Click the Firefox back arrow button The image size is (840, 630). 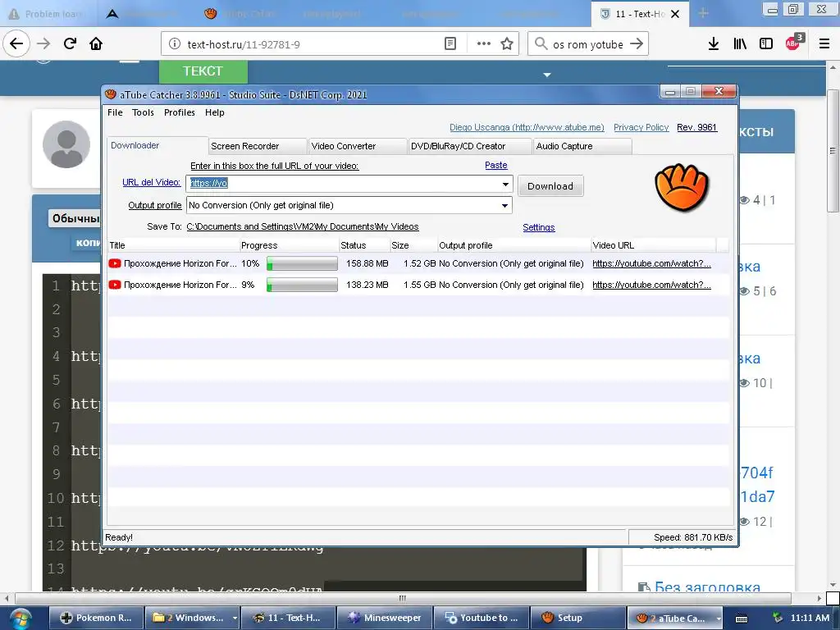pyautogui.click(x=16, y=44)
